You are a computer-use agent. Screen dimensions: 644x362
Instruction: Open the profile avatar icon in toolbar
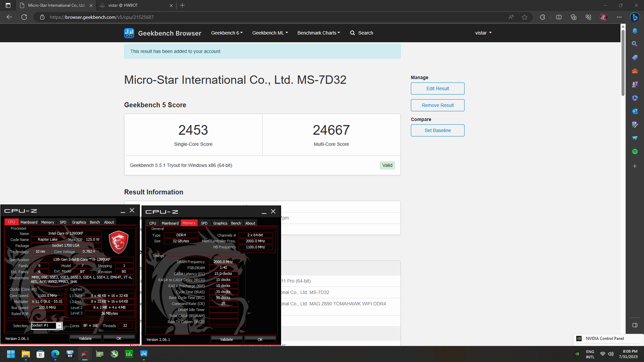tap(603, 17)
